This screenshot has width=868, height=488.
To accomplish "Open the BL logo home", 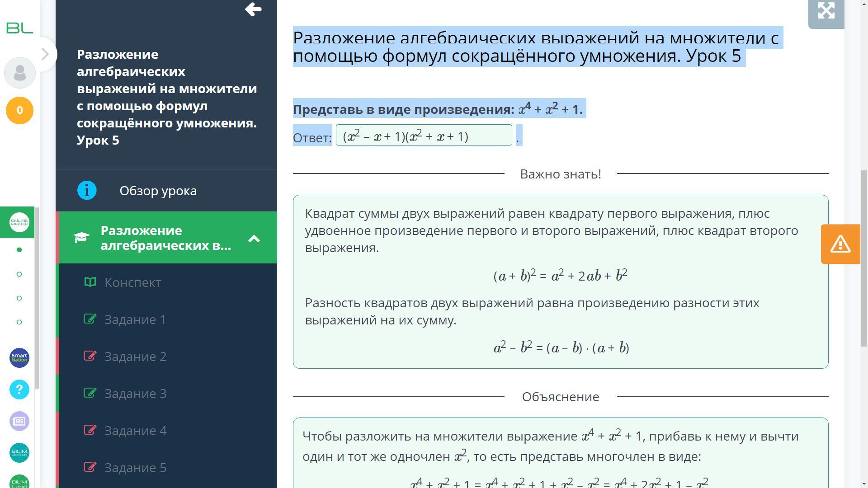I will point(19,28).
